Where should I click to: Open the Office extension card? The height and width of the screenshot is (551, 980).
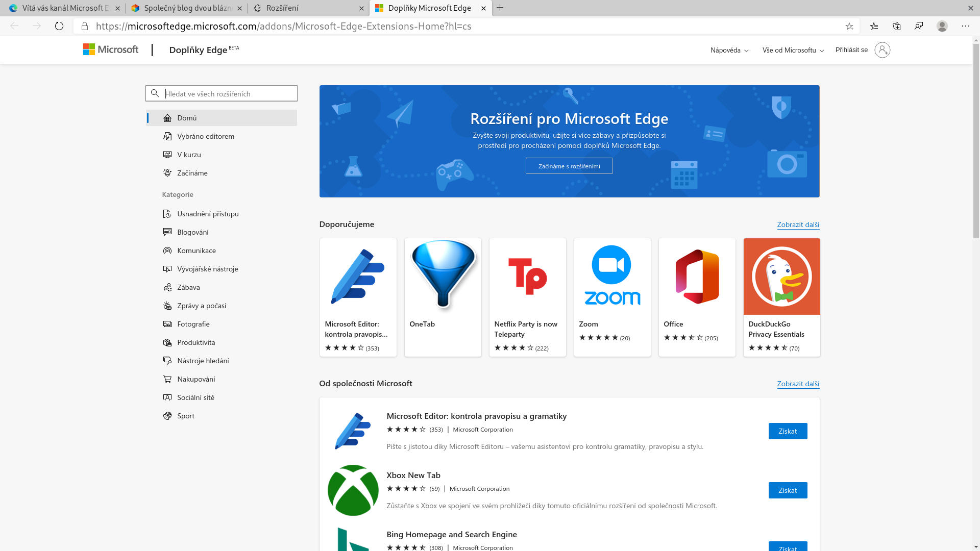[697, 297]
